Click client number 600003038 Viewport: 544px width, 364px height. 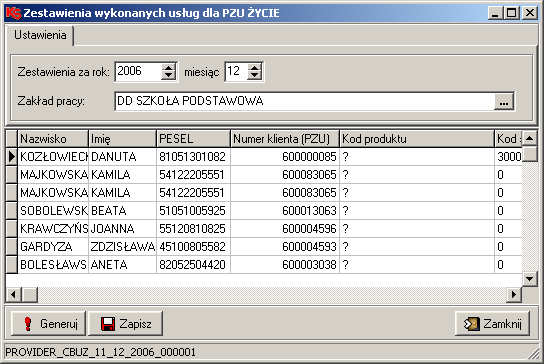(285, 265)
